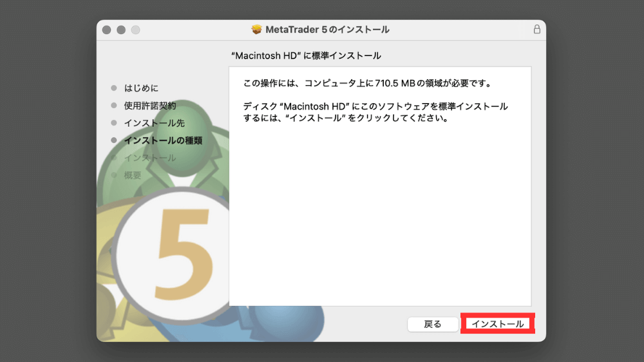This screenshot has height=362, width=644.
Task: Select the インストールの種類 step
Action: [x=163, y=140]
